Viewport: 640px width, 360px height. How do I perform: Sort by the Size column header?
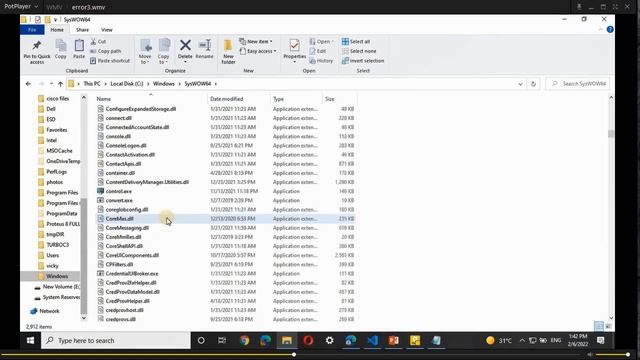(339, 99)
